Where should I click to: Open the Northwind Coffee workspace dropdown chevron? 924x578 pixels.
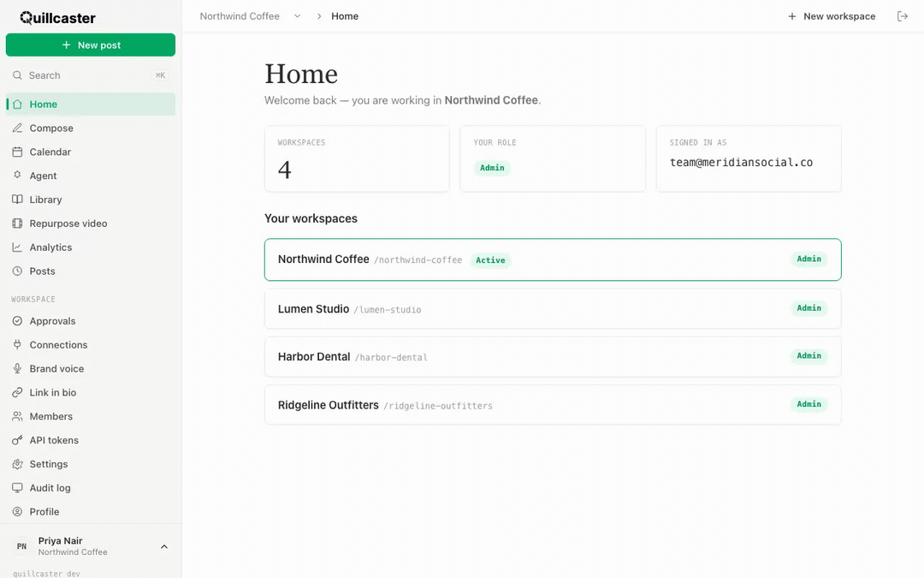[297, 16]
